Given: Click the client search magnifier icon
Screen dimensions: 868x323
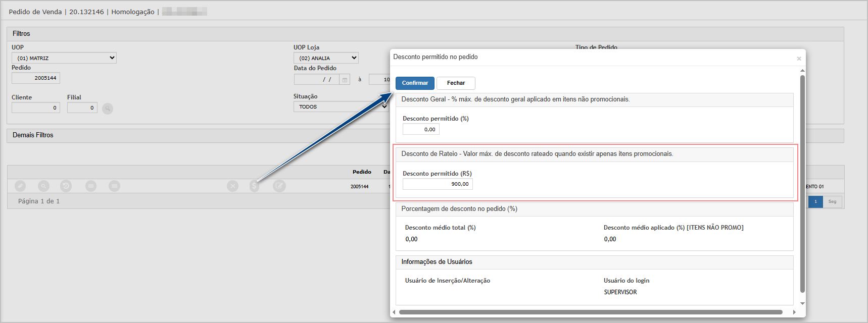Looking at the screenshot, I should [108, 109].
